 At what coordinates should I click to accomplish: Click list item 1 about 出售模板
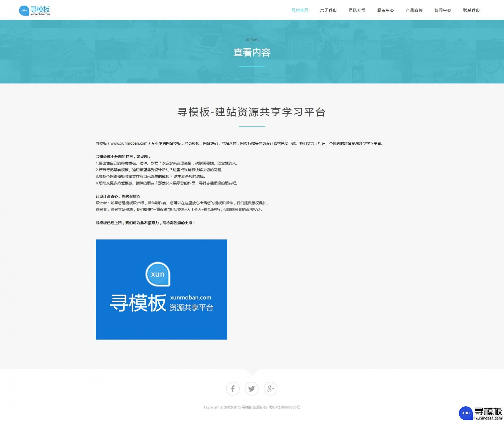(167, 163)
